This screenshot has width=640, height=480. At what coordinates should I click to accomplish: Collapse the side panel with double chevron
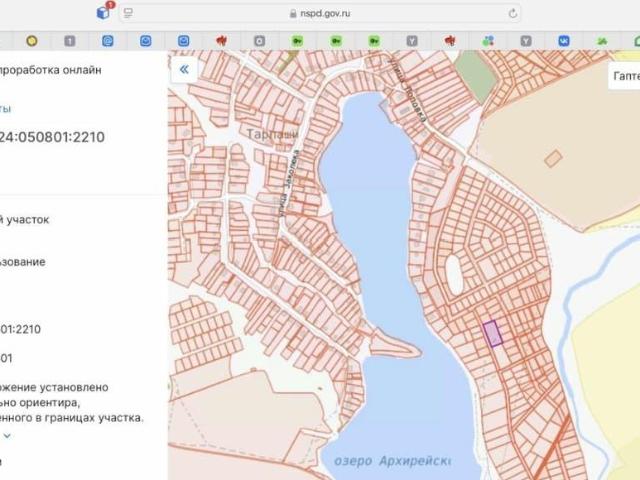click(x=184, y=69)
